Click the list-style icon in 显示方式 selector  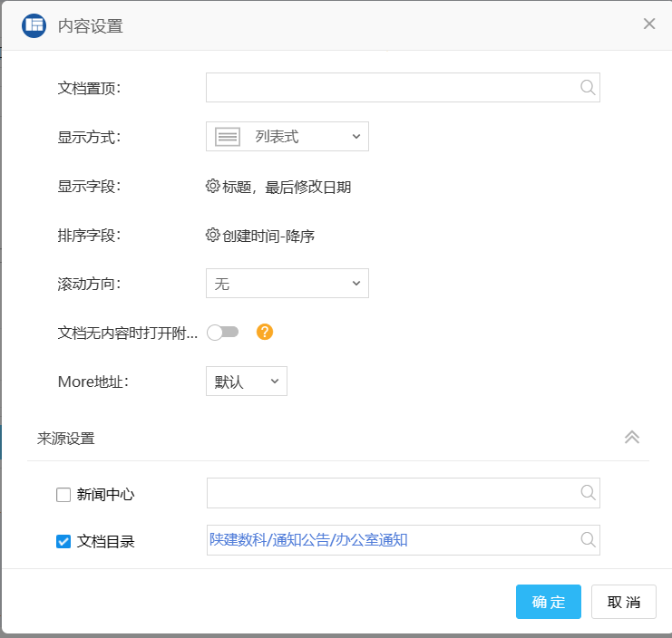(228, 137)
